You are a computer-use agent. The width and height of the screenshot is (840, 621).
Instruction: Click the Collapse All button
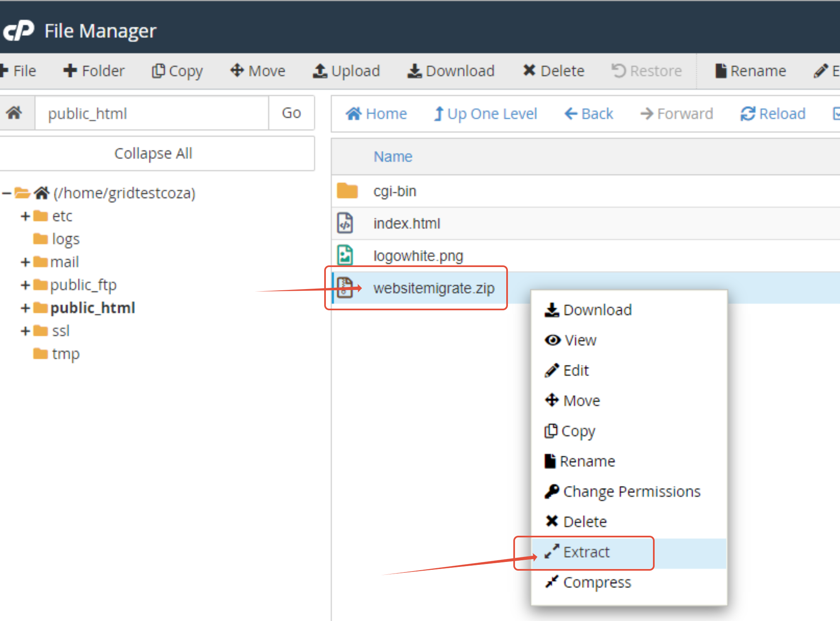tap(153, 153)
